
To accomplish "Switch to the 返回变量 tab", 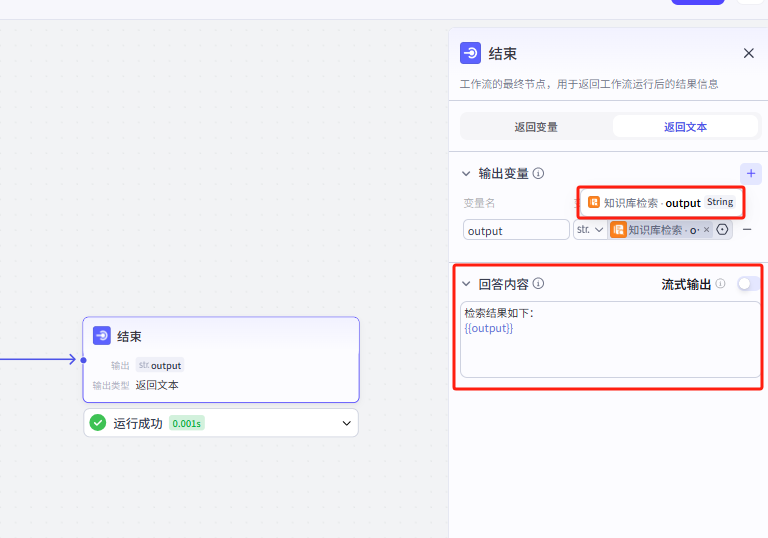I will 536,127.
